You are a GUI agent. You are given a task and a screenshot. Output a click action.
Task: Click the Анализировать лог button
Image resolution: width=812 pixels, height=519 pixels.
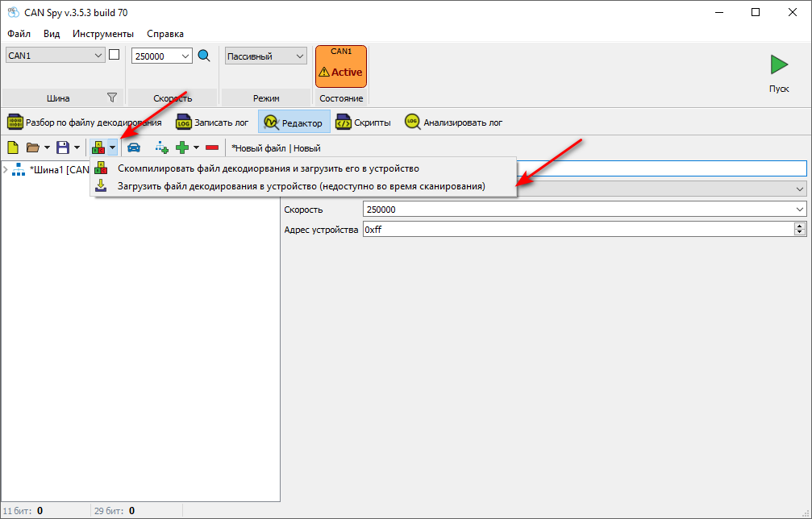click(453, 122)
